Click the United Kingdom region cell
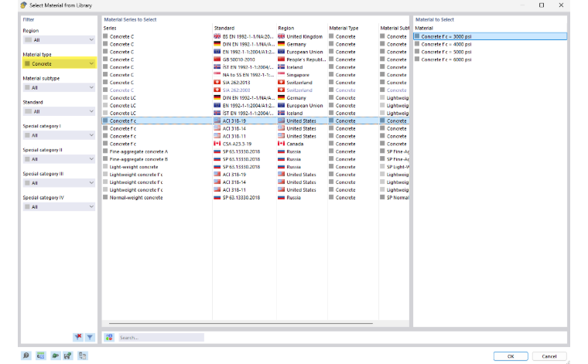 [305, 36]
